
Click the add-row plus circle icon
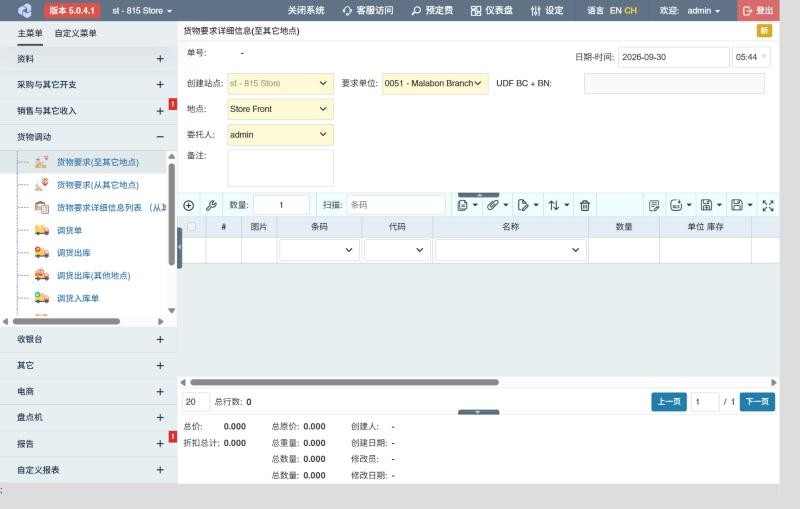coord(189,206)
